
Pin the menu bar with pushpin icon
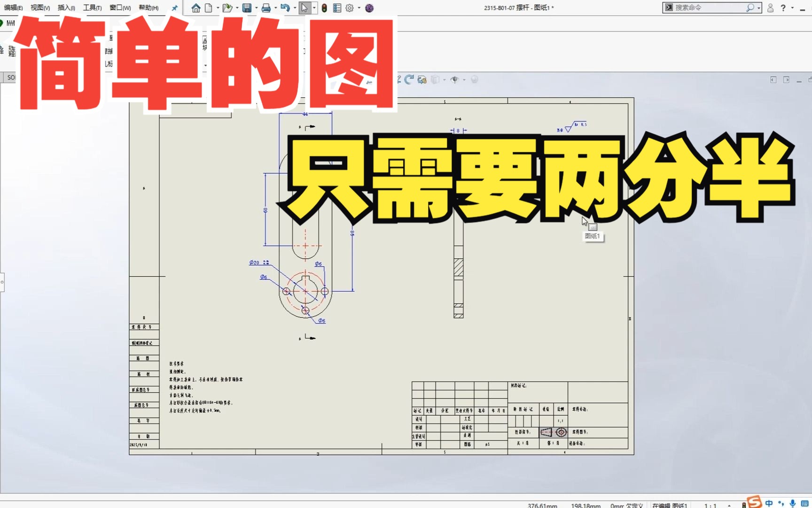(174, 8)
